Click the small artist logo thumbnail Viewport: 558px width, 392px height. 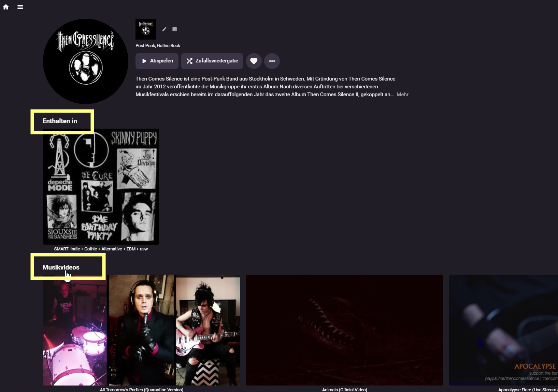coord(146,29)
